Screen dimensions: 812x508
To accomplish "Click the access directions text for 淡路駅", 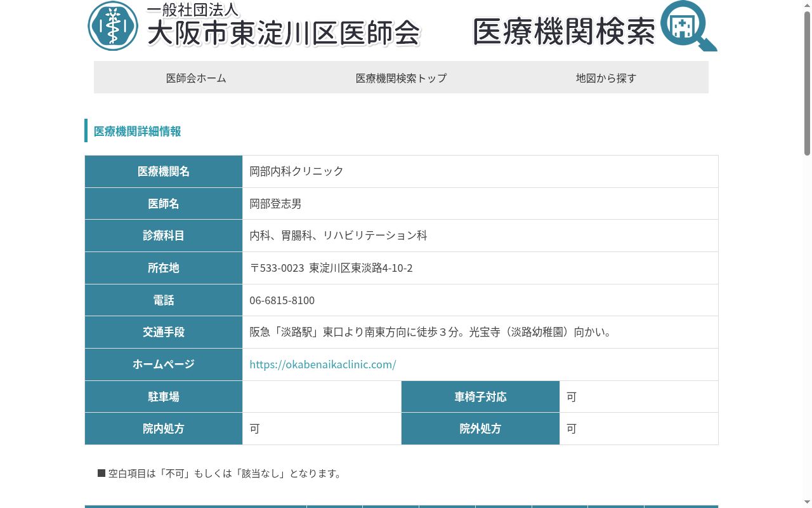I will pos(431,332).
